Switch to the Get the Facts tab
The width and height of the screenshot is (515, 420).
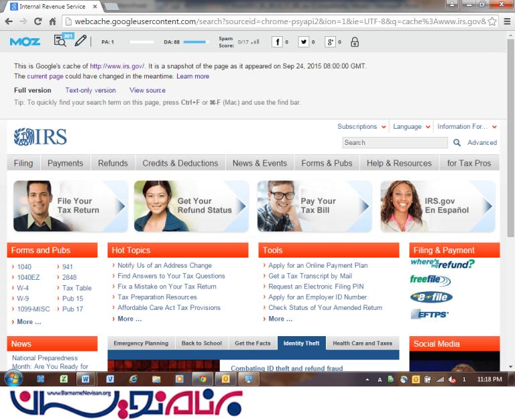pos(253,343)
